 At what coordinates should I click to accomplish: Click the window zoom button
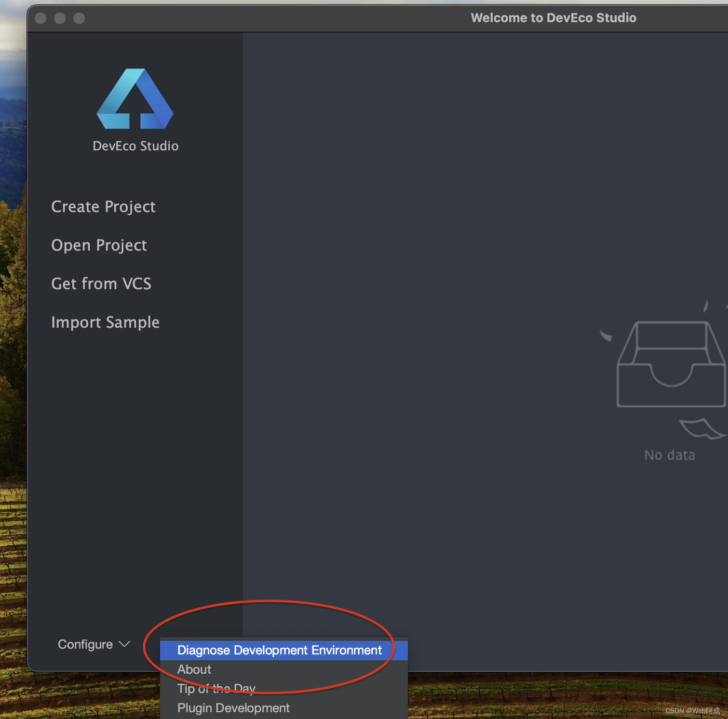point(79,18)
